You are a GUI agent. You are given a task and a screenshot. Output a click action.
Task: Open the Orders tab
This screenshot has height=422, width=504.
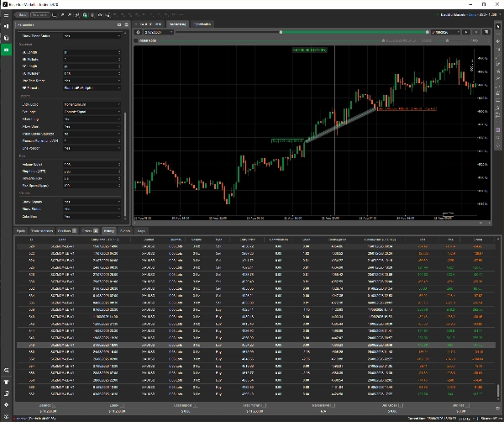pos(90,231)
